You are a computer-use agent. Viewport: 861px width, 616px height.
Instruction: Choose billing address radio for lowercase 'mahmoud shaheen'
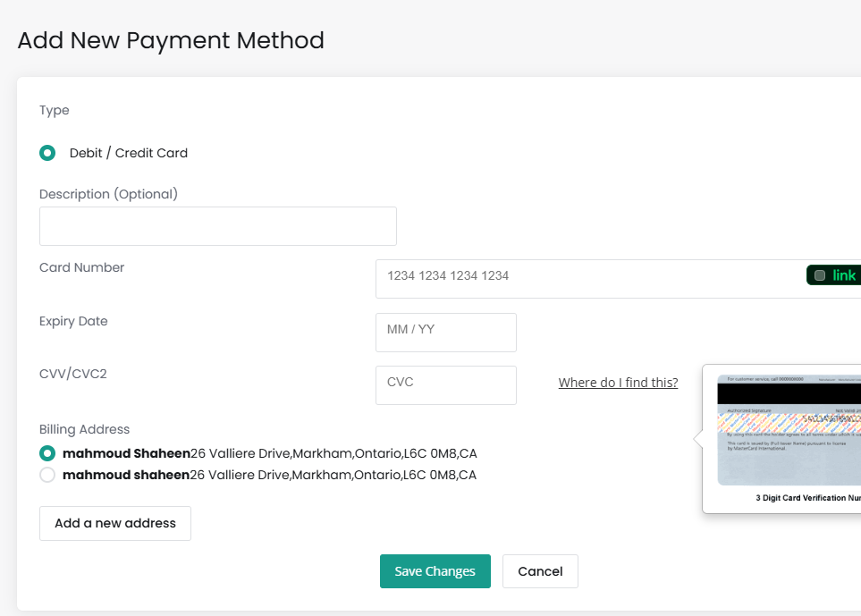tap(47, 475)
